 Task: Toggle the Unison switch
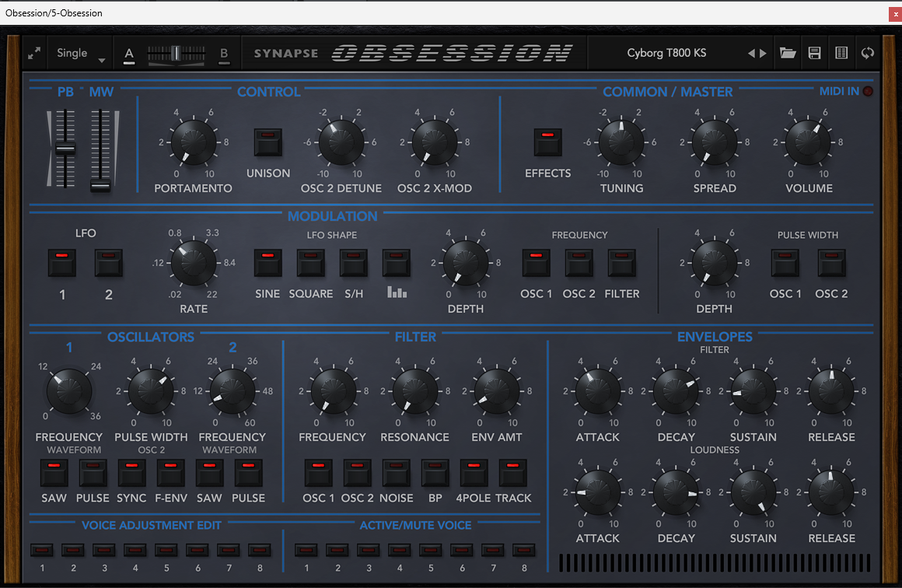click(268, 142)
